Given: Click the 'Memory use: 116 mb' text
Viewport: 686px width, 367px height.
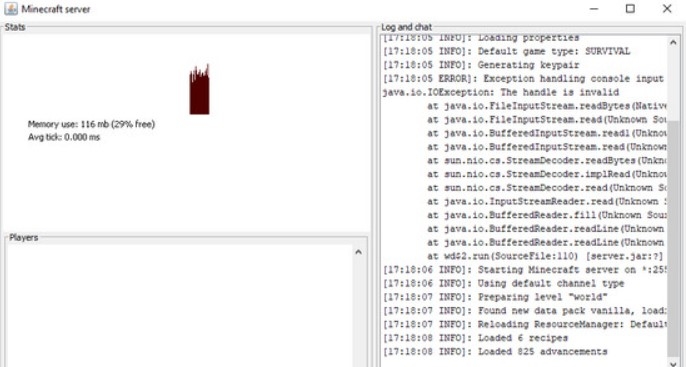Looking at the screenshot, I should [91, 124].
